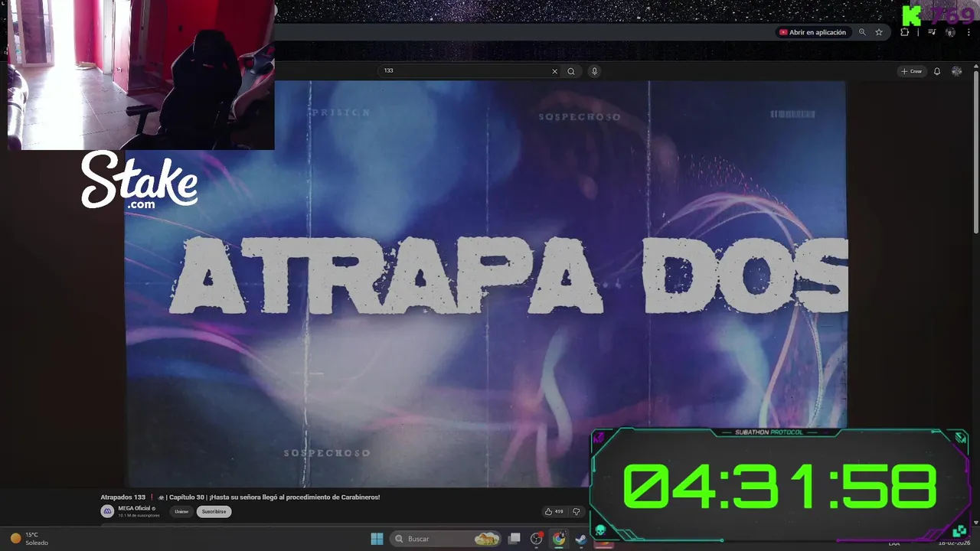Like the video with thumbs up 419
980x551 pixels.
pos(554,511)
